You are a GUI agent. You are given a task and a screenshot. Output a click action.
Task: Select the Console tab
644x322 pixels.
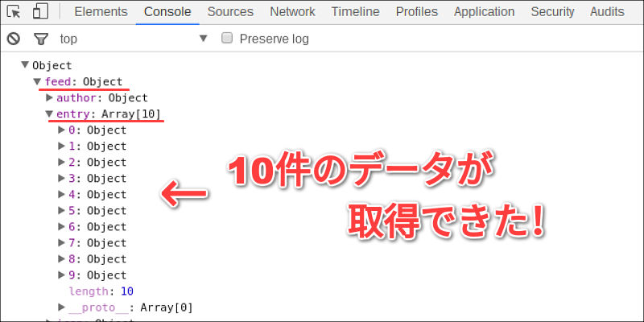pyautogui.click(x=167, y=12)
